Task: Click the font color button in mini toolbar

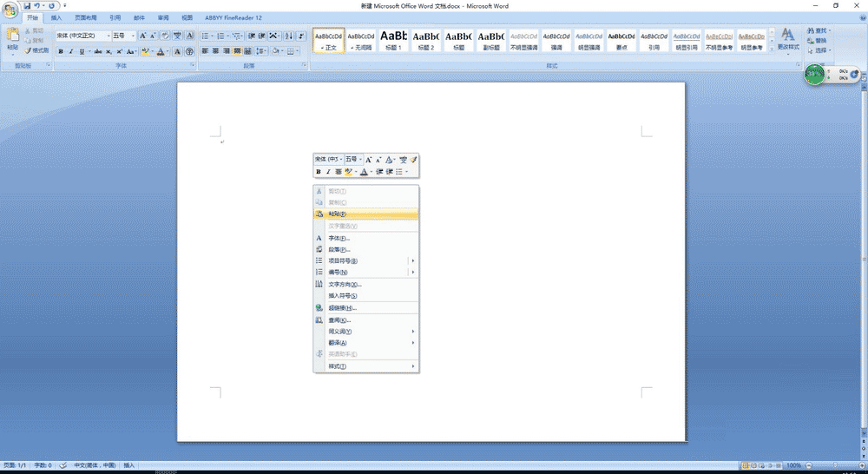Action: pos(365,172)
